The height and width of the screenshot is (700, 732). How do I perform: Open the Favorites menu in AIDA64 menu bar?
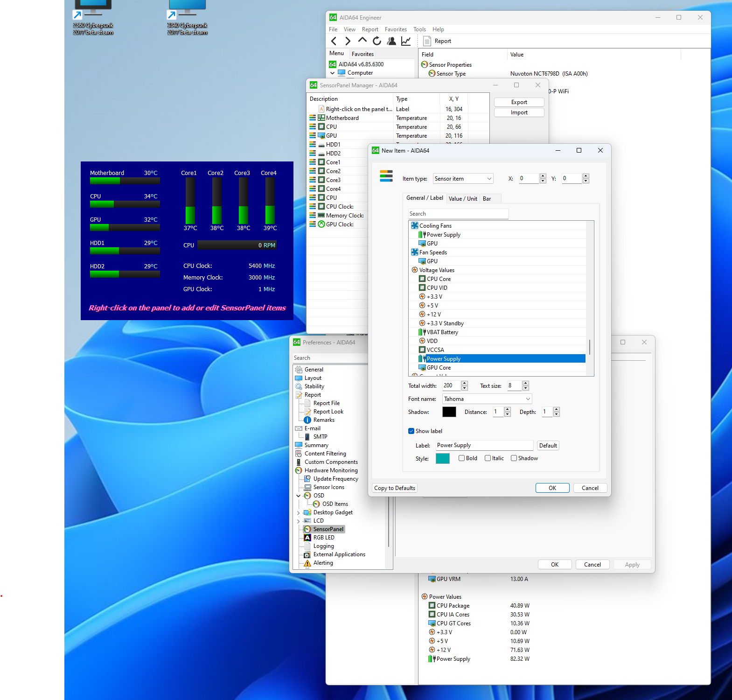(396, 29)
